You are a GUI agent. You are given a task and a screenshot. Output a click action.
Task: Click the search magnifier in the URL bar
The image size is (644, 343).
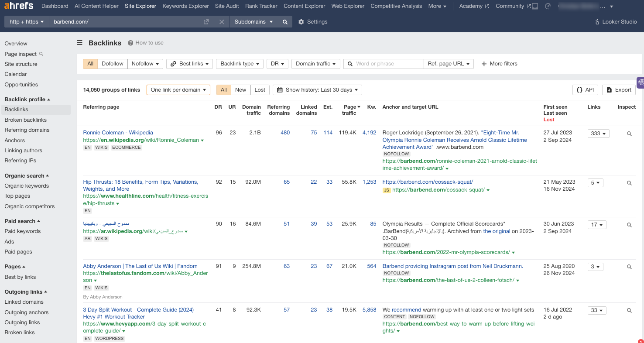point(285,22)
